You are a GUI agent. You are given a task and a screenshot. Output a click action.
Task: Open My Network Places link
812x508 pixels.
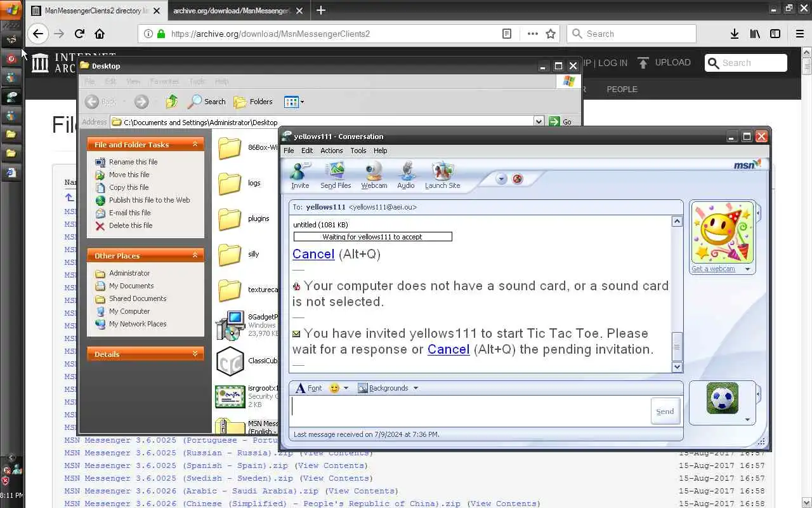(138, 324)
